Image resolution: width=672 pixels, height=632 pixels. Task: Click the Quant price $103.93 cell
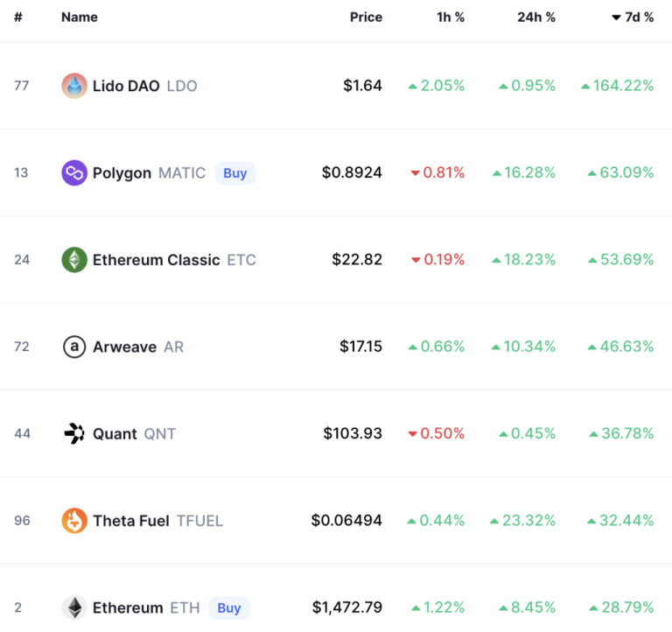[353, 433]
